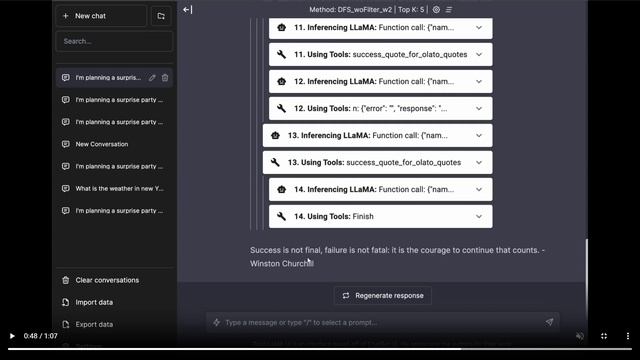Click the new folder icon

tap(161, 16)
